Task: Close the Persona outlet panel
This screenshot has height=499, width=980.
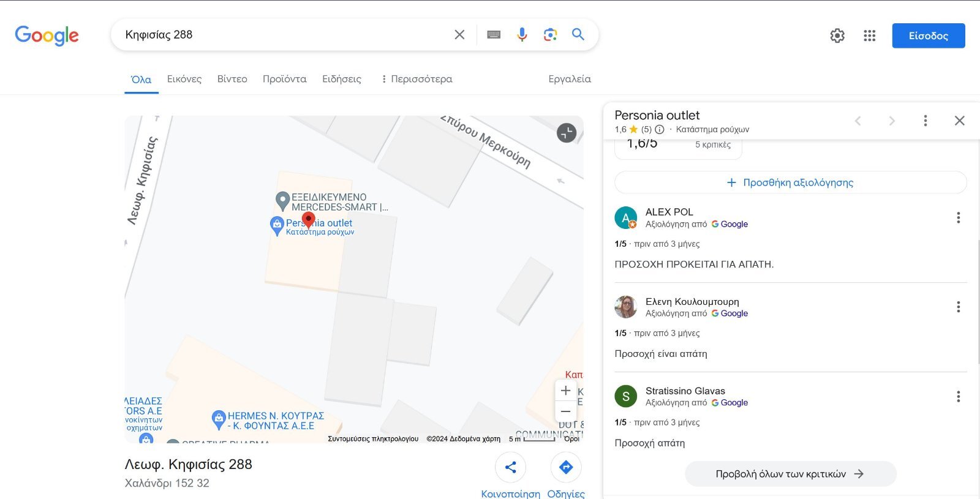Action: (960, 121)
